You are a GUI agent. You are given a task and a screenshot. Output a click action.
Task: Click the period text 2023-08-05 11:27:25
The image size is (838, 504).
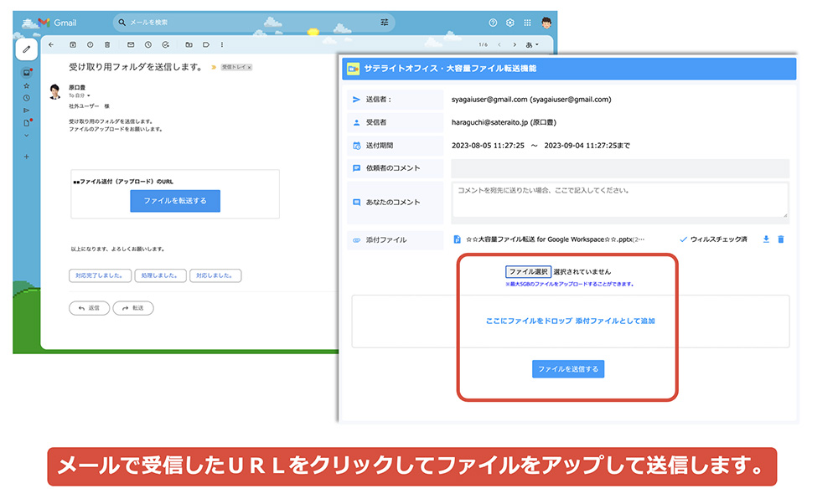click(x=488, y=145)
